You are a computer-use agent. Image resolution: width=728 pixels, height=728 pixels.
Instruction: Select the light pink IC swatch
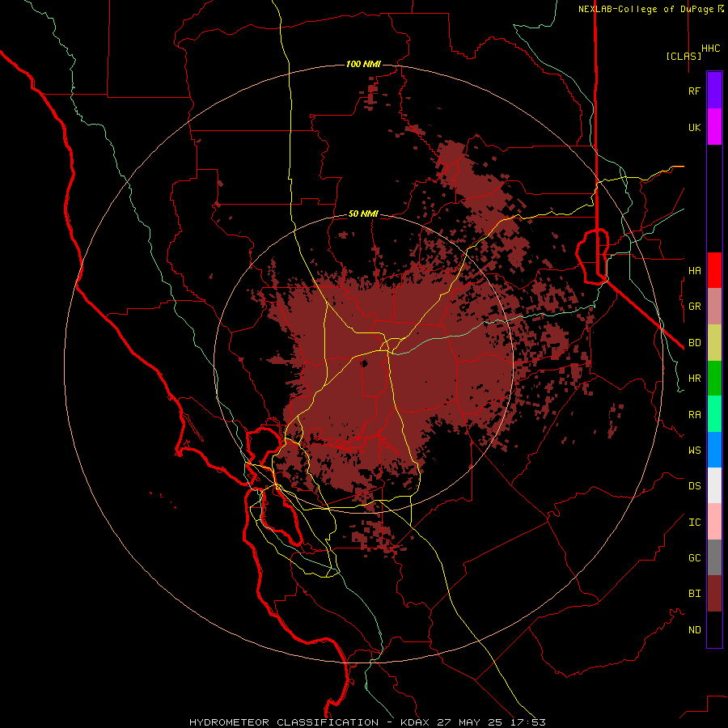(x=714, y=522)
